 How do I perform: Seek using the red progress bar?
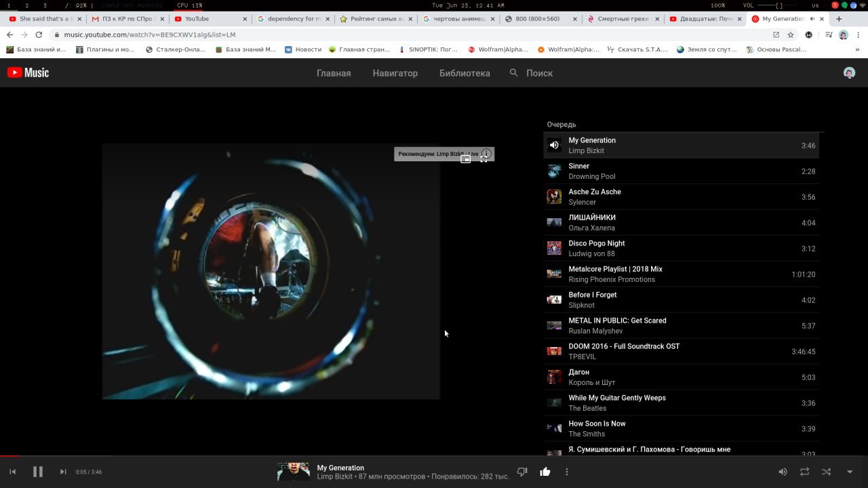pyautogui.click(x=434, y=455)
